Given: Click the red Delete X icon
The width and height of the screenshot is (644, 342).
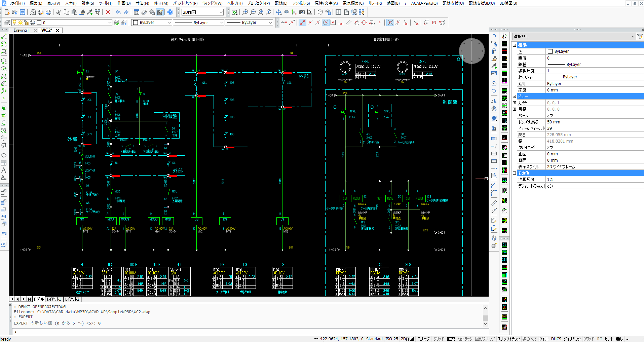Looking at the screenshot, I should click(x=108, y=12).
